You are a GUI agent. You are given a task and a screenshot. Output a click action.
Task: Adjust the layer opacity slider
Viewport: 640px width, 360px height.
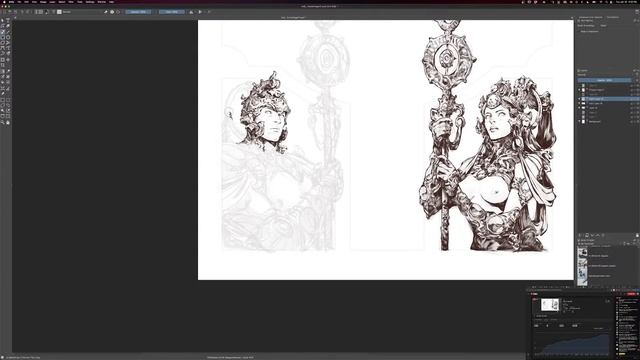[604, 80]
